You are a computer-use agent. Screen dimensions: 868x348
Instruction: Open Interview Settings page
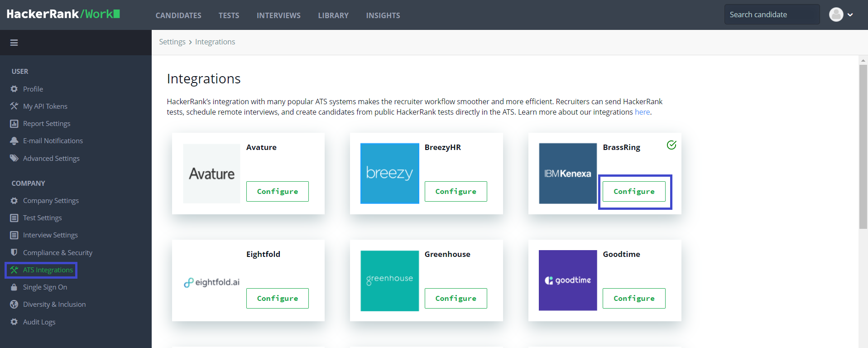pyautogui.click(x=50, y=235)
